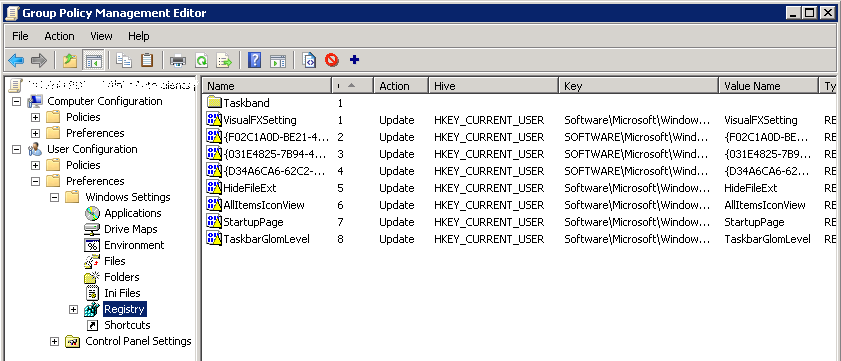Click the Group Policy Editor title bar icon
841x361 pixels.
pyautogui.click(x=12, y=13)
